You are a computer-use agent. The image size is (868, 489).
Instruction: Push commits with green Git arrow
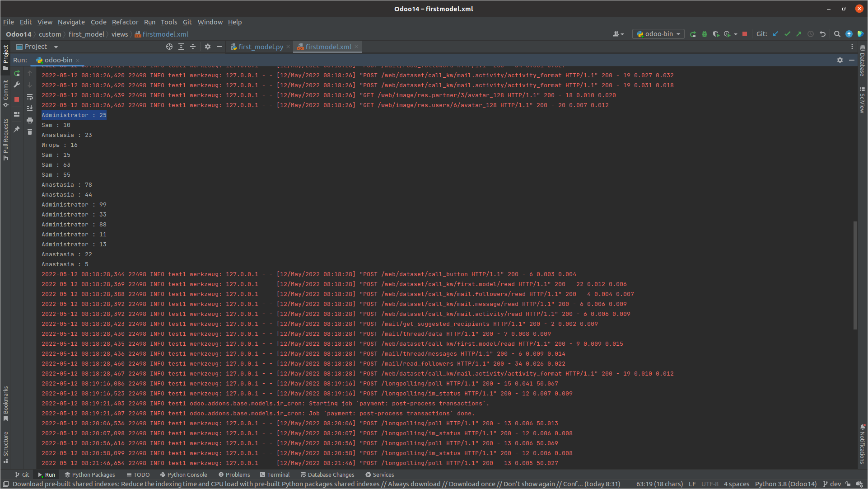tap(799, 34)
